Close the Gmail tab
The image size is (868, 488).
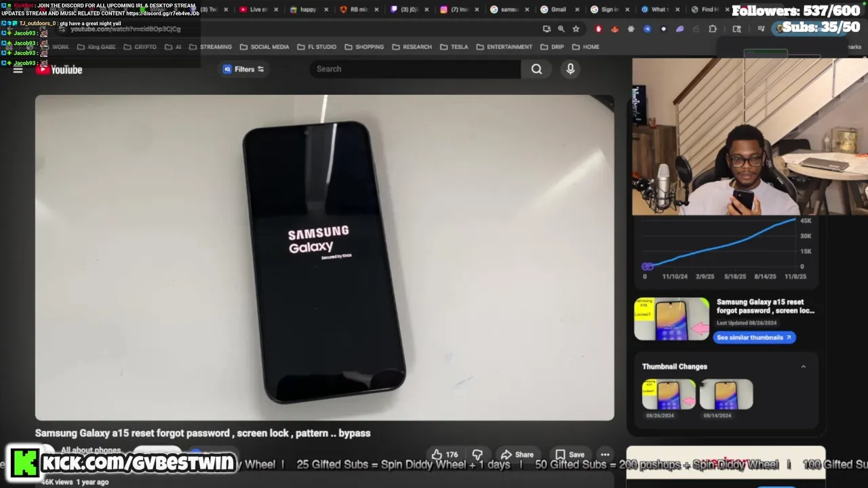click(x=577, y=9)
